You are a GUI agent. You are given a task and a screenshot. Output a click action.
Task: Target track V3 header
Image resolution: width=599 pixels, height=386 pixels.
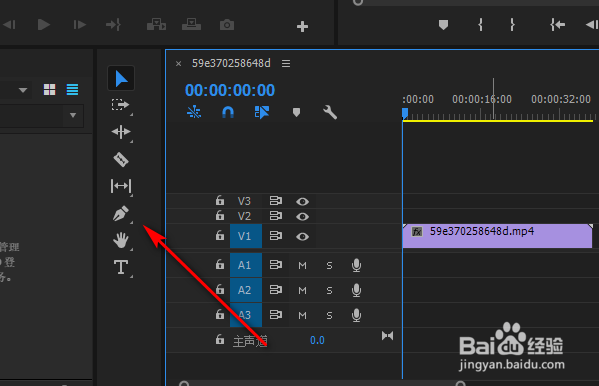pos(244,201)
